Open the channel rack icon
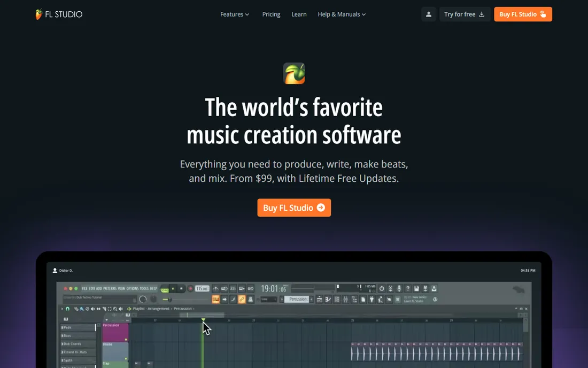This screenshot has width=588, height=368. (337, 300)
